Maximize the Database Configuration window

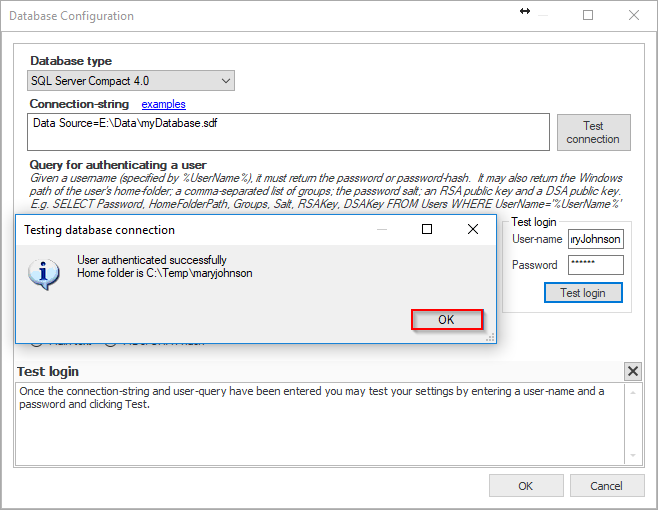pos(588,16)
